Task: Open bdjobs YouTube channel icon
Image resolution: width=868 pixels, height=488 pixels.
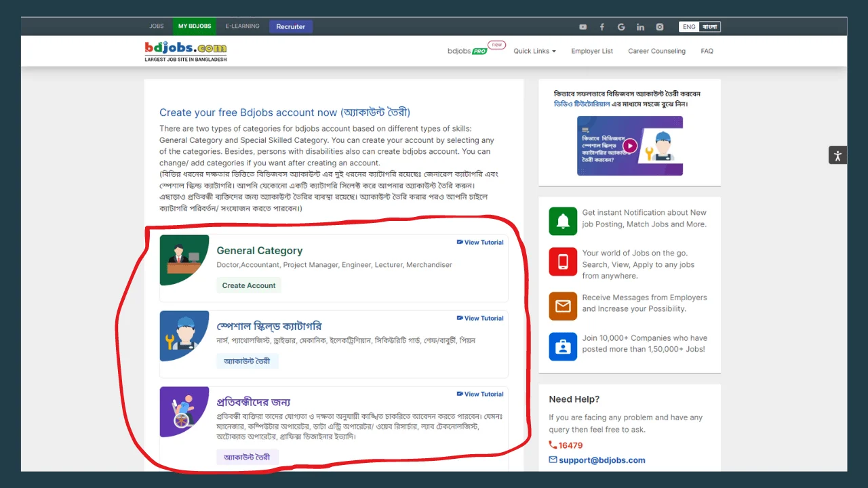Action: 583,26
